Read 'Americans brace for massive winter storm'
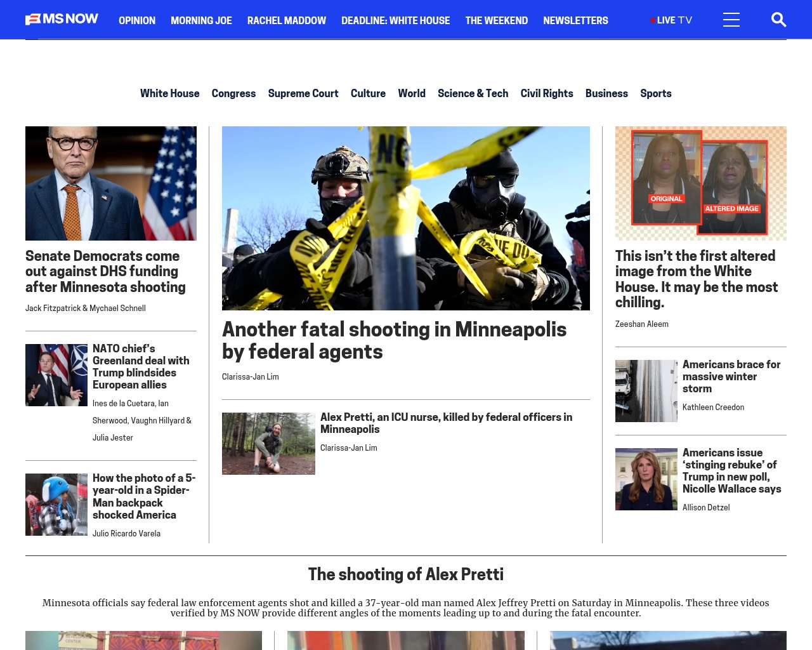Screen dimensions: 812x650 tap(731, 376)
